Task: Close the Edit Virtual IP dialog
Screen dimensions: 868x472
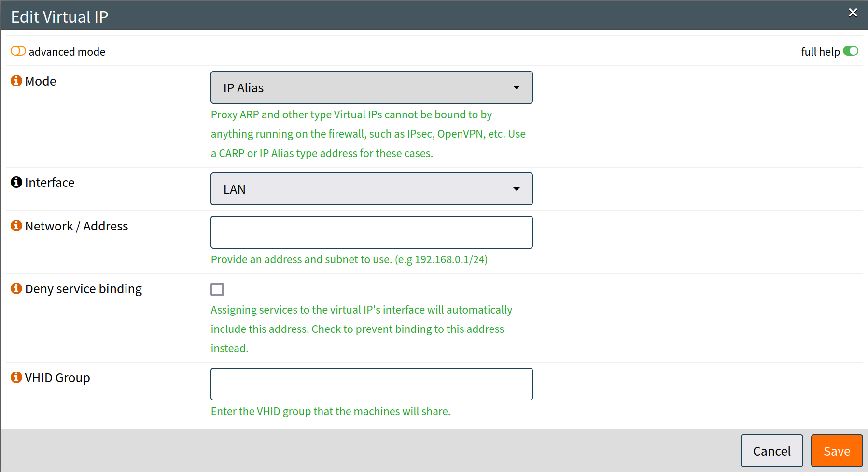Action: coord(853,13)
